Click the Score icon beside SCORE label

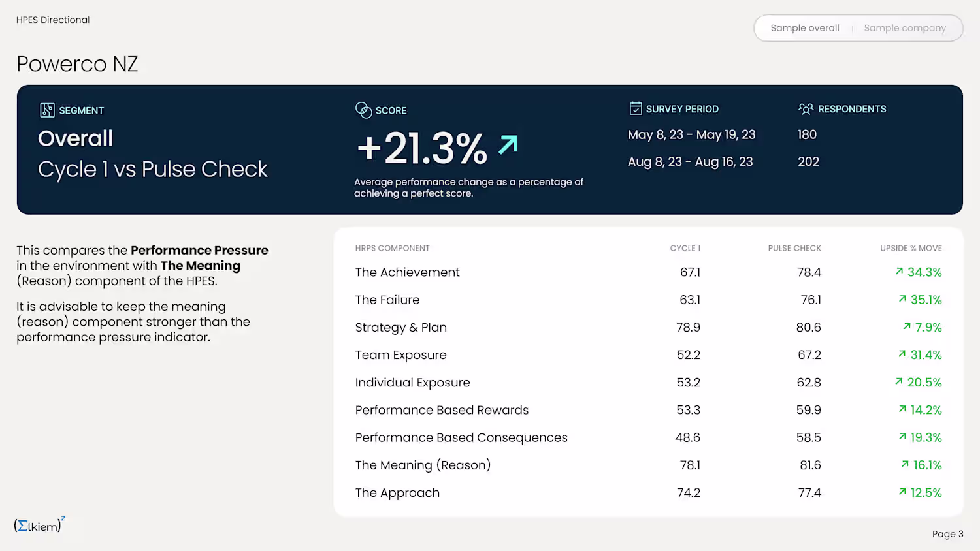pos(363,110)
